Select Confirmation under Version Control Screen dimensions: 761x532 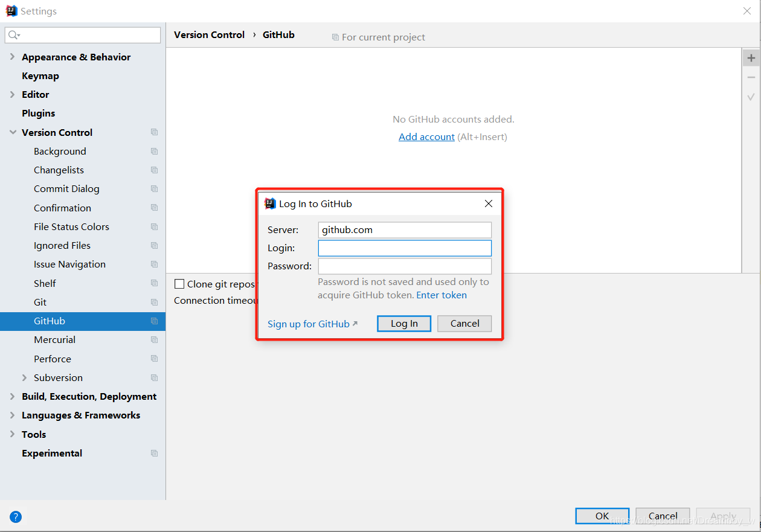[x=62, y=208]
